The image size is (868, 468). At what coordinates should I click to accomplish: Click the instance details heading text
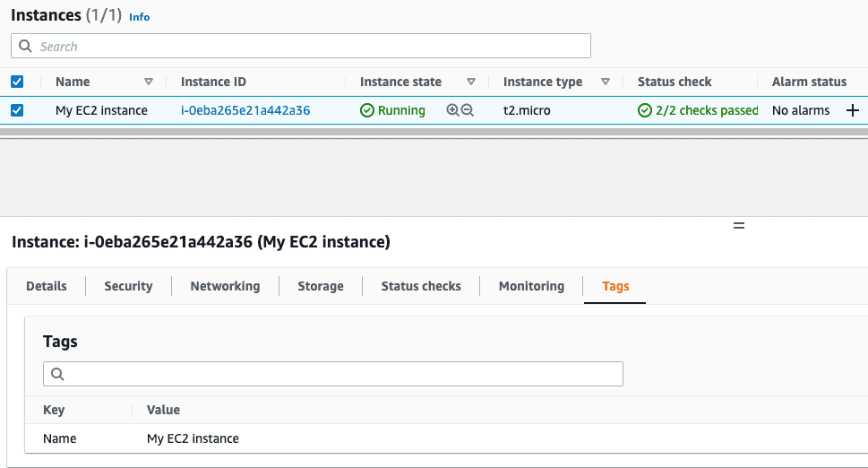click(201, 242)
